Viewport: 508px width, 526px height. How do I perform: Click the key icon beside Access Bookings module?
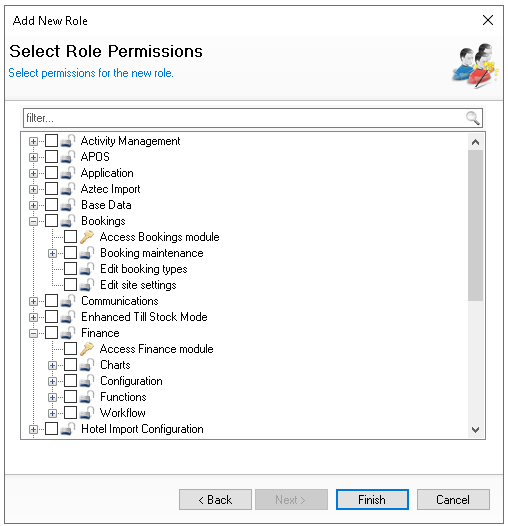pos(87,236)
